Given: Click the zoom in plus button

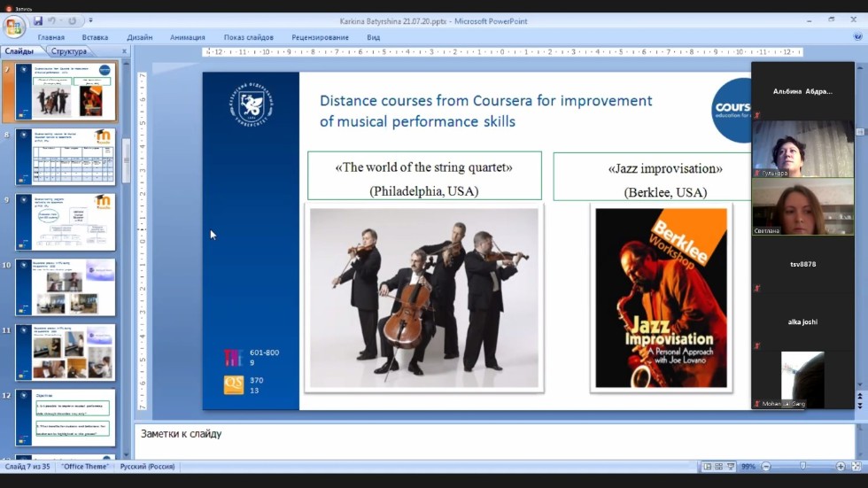Looking at the screenshot, I should click(841, 466).
